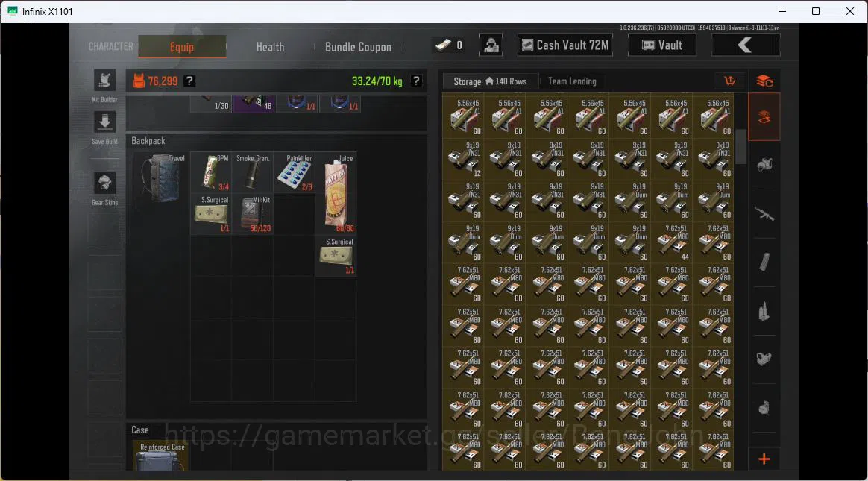Select the Travel backpack item
This screenshot has height=481, width=868.
coord(161,177)
